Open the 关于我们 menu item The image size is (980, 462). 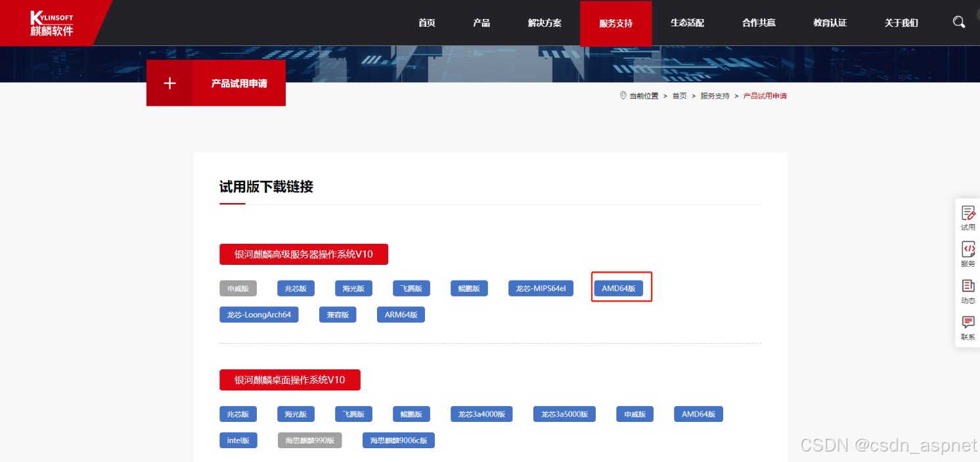click(901, 23)
